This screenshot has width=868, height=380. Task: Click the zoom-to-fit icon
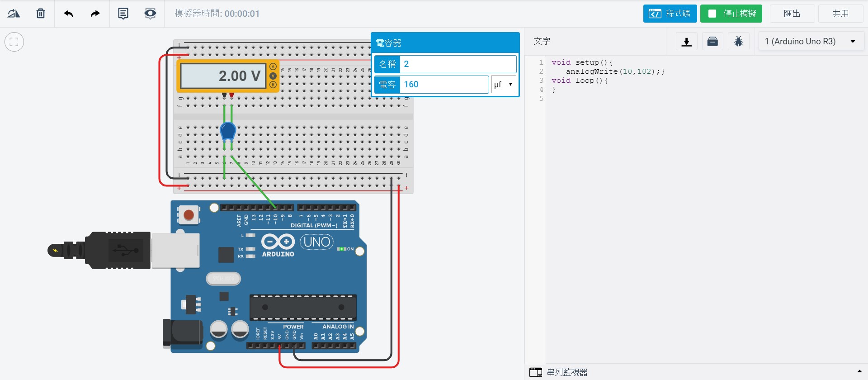[x=14, y=42]
